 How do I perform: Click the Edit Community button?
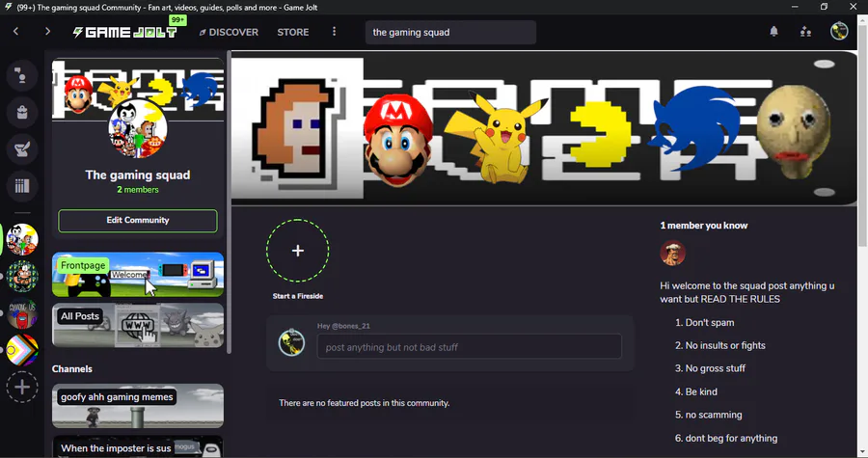(x=138, y=220)
